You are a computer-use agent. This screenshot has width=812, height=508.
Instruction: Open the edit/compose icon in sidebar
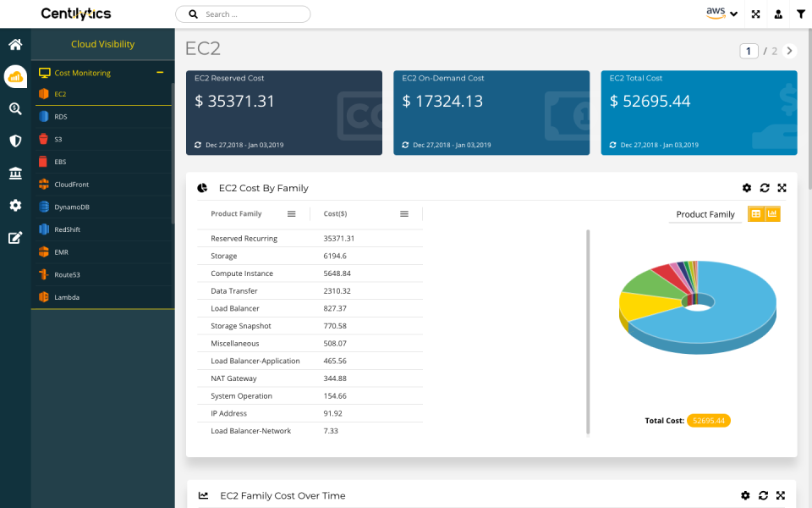15,238
